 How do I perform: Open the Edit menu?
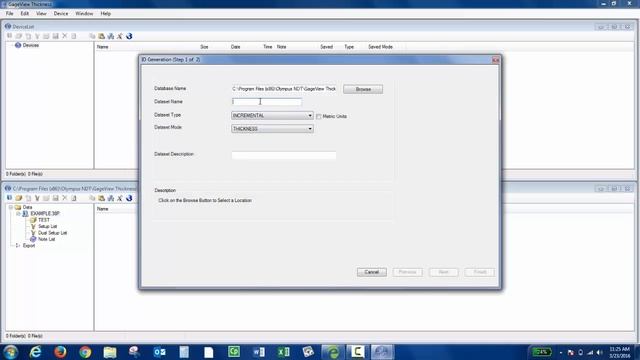coord(24,13)
